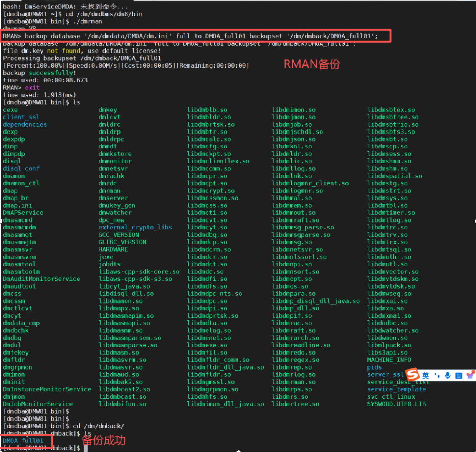Screen dimensions: 476x452
Task: Click the 'libdmclientlex.so' library name
Action: [218, 161]
